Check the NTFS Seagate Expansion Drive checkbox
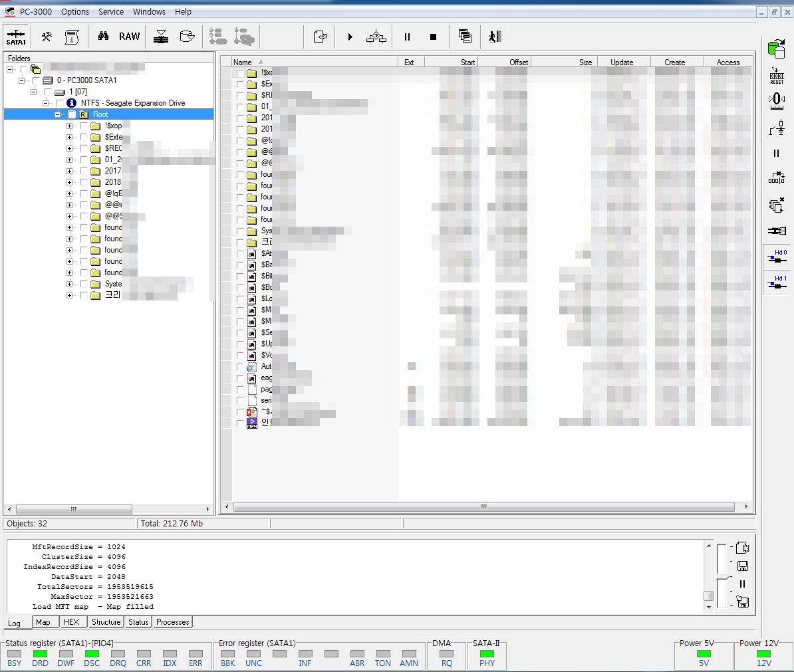The height and width of the screenshot is (672, 794). [x=60, y=103]
